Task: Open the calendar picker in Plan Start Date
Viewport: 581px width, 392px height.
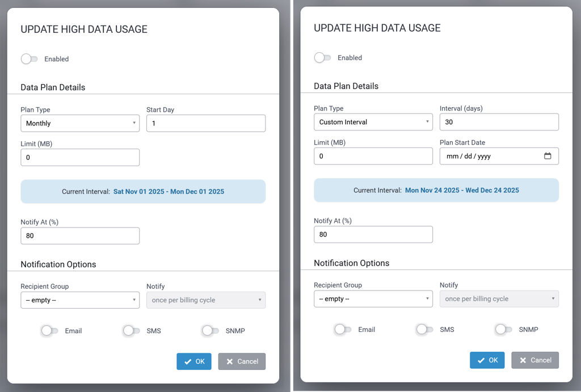Action: click(x=548, y=156)
